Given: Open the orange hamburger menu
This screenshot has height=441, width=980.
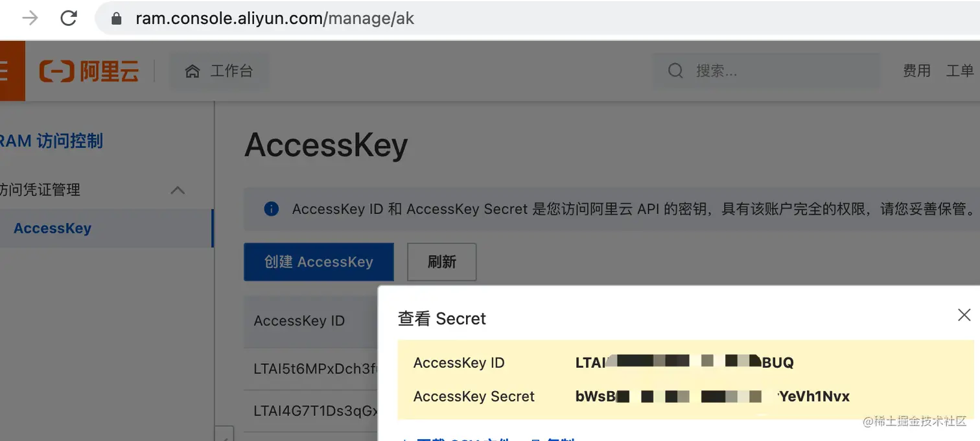Looking at the screenshot, I should point(5,71).
